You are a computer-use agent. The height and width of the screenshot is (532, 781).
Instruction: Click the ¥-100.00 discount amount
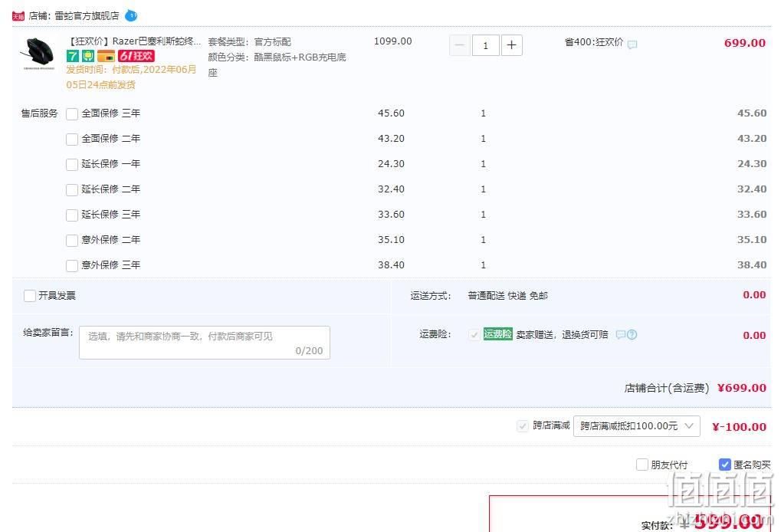[739, 427]
